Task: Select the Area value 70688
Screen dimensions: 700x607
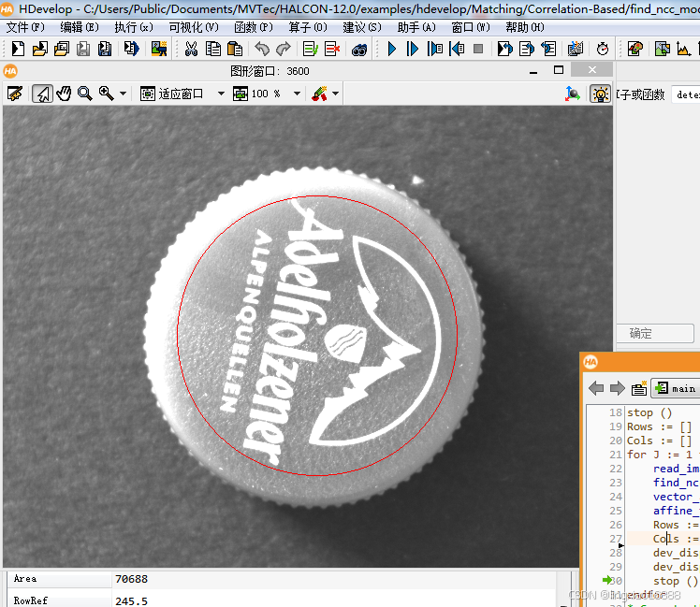Action: click(x=131, y=579)
